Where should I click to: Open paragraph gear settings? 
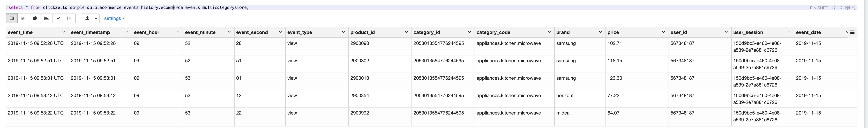(854, 8)
